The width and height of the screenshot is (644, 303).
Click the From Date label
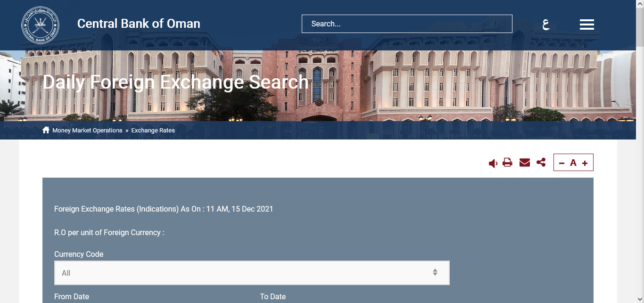pos(72,296)
